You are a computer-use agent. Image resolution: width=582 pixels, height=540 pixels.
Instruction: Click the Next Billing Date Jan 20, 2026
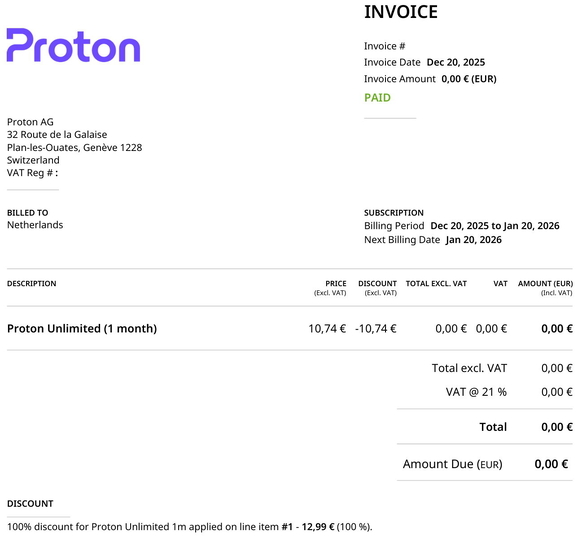(x=474, y=240)
